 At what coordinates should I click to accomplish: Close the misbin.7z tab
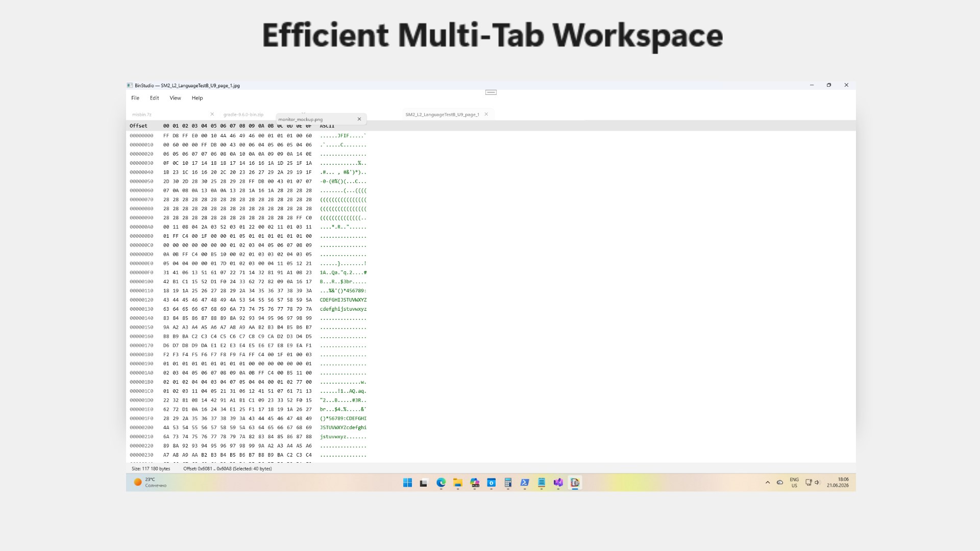coord(212,114)
